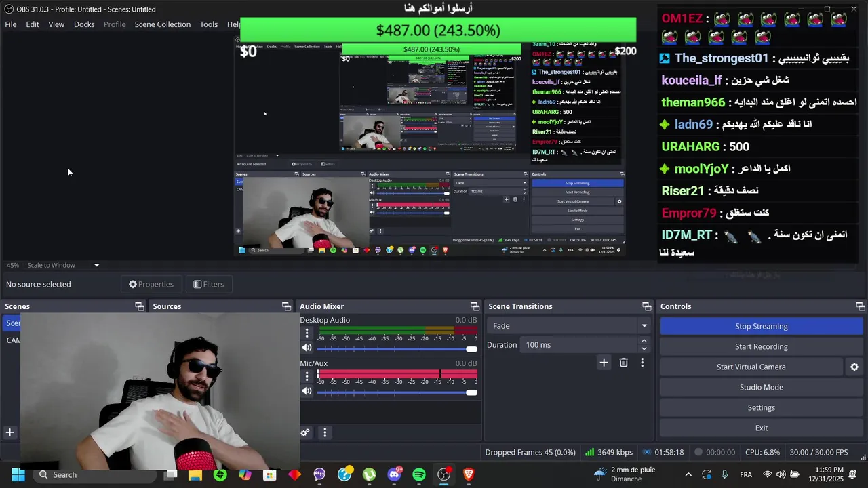The height and width of the screenshot is (488, 868).
Task: Enter Studio Mode
Action: coord(762,387)
